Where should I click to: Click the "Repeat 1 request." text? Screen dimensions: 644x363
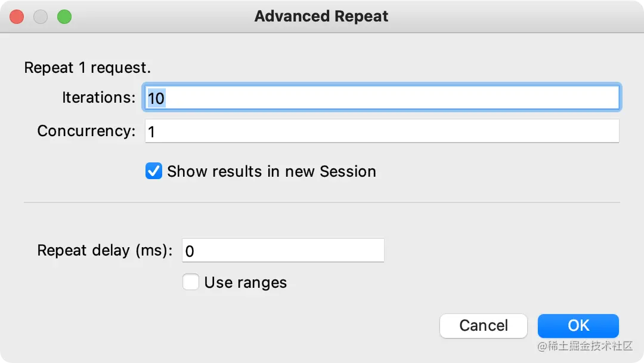pos(86,67)
